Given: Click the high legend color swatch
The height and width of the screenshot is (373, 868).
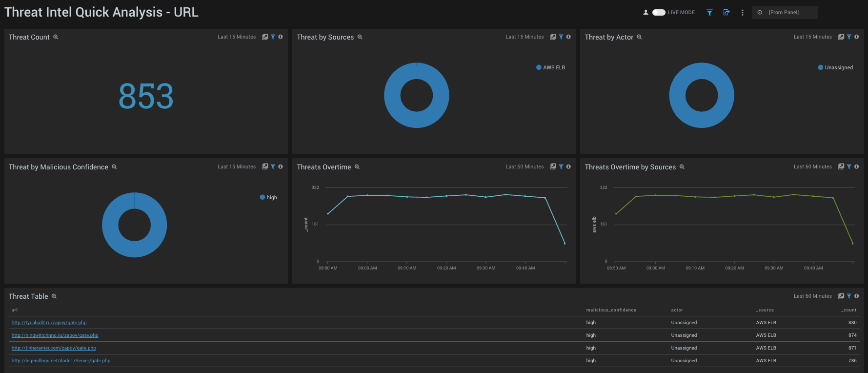Looking at the screenshot, I should click(x=262, y=197).
